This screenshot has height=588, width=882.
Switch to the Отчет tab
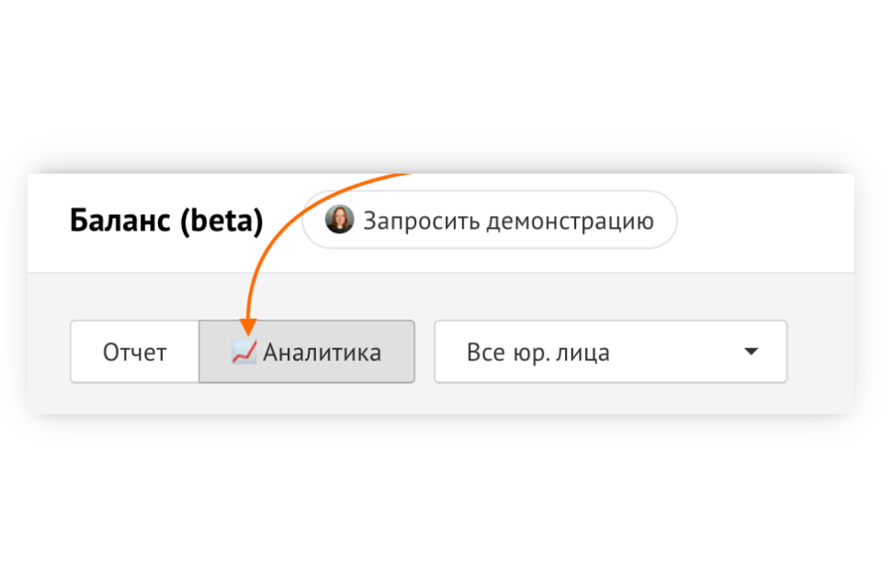point(134,352)
